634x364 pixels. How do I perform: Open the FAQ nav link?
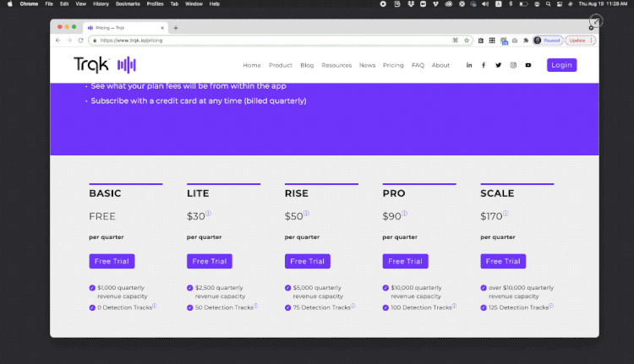[418, 65]
